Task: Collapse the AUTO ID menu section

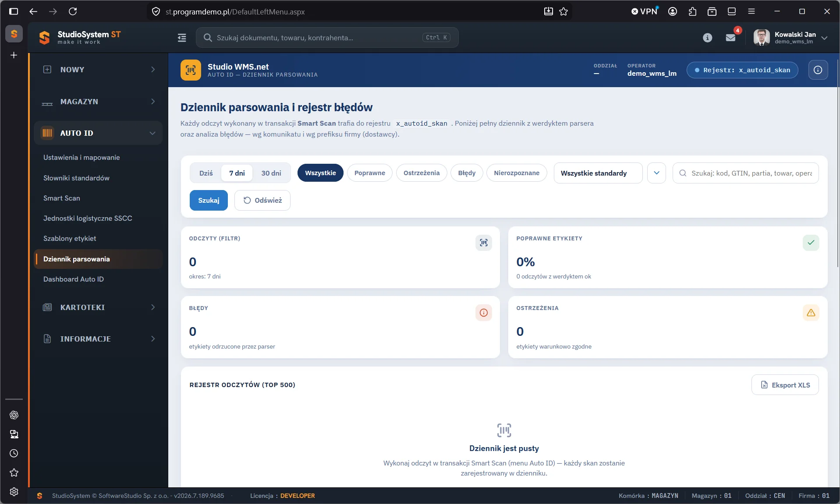Action: coord(98,133)
